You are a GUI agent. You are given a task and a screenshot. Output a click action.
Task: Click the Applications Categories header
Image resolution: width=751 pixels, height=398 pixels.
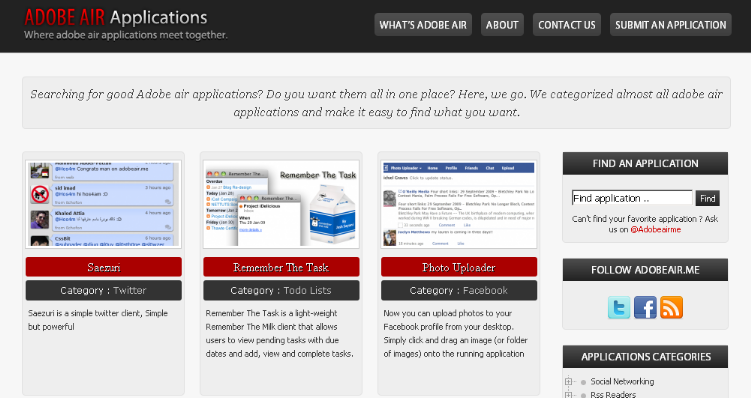click(x=645, y=357)
